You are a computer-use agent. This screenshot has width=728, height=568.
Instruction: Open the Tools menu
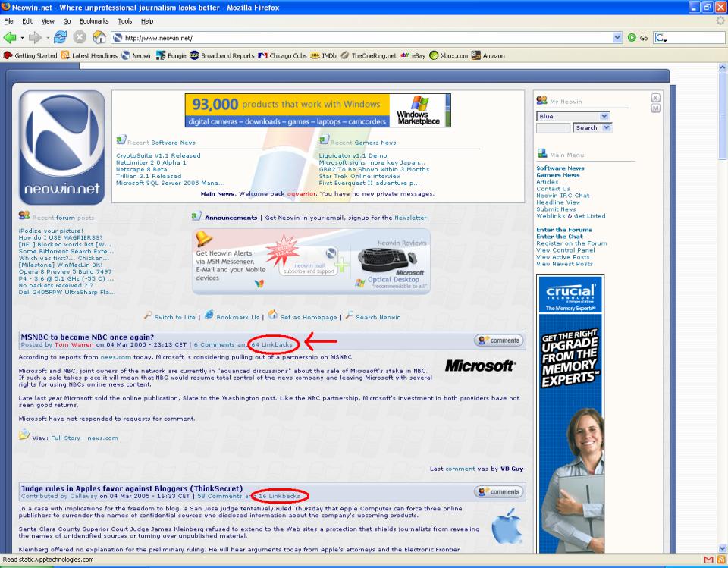(126, 21)
